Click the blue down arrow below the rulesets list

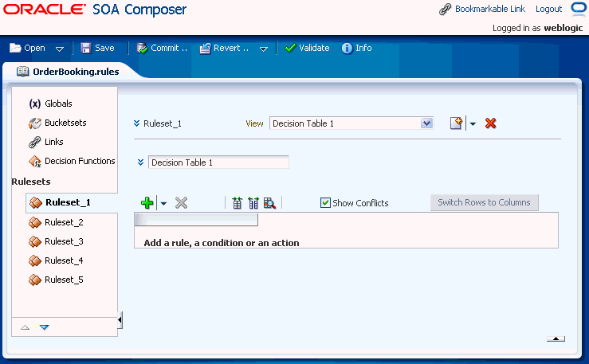click(45, 327)
